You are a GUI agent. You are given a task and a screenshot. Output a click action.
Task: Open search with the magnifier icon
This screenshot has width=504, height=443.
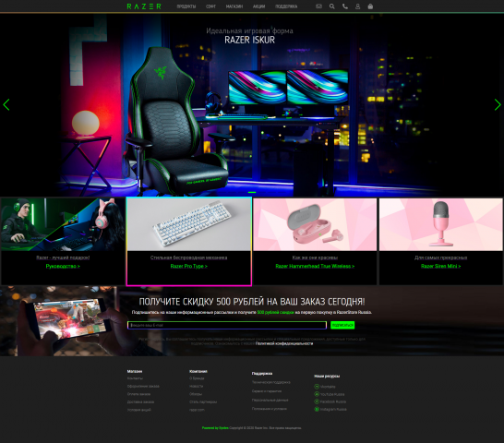coord(331,6)
